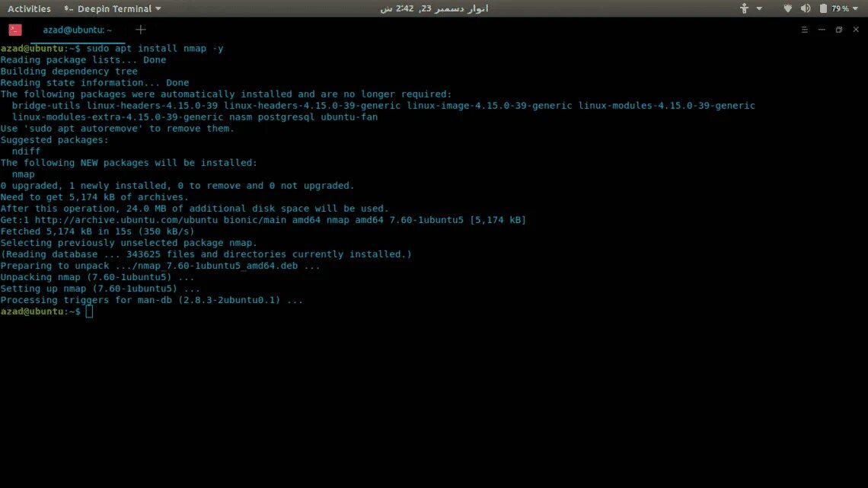Click the 'After this operation, 24.0 MB' line
Image resolution: width=868 pixels, height=488 pixels.
pyautogui.click(x=194, y=209)
